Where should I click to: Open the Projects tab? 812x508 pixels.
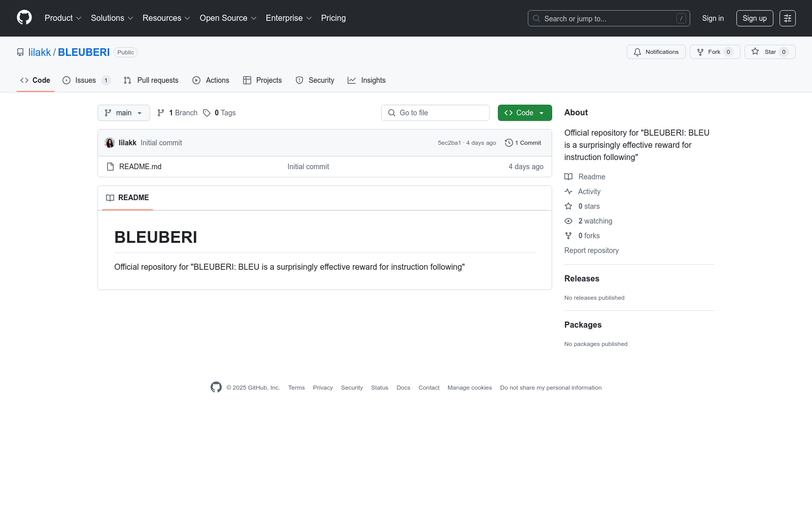[262, 80]
